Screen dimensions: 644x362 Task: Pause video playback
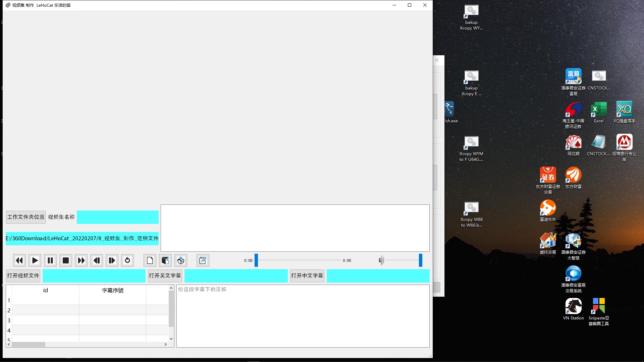click(50, 260)
